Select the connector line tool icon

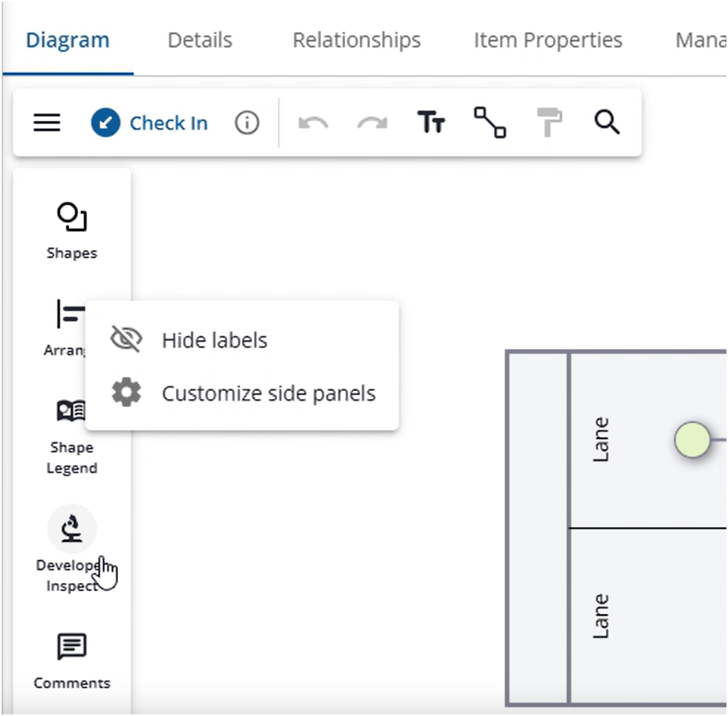point(490,123)
